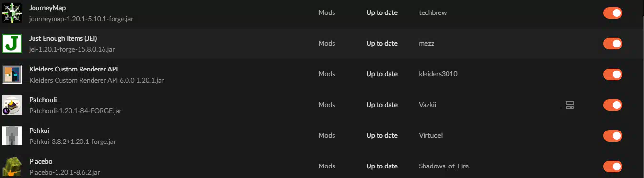Click the Placebo mod icon
This screenshot has height=178, width=644.
click(x=12, y=166)
